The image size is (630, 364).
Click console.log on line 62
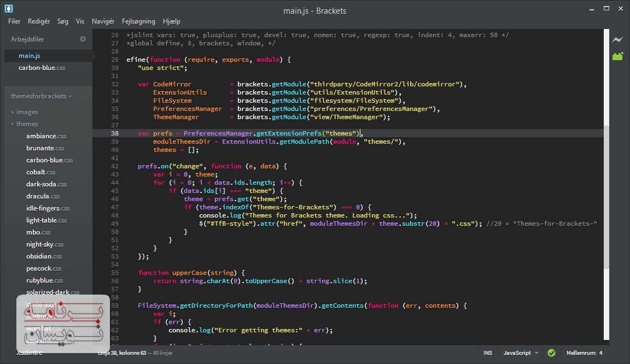[190, 330]
